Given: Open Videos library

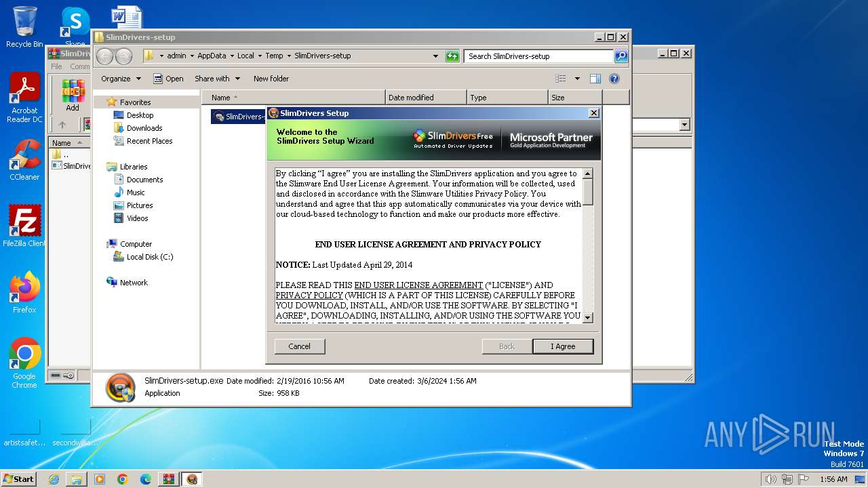Looking at the screenshot, I should pos(137,218).
